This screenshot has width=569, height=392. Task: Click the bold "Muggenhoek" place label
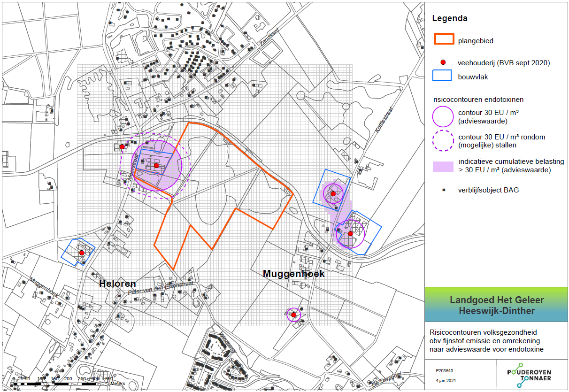coord(294,274)
